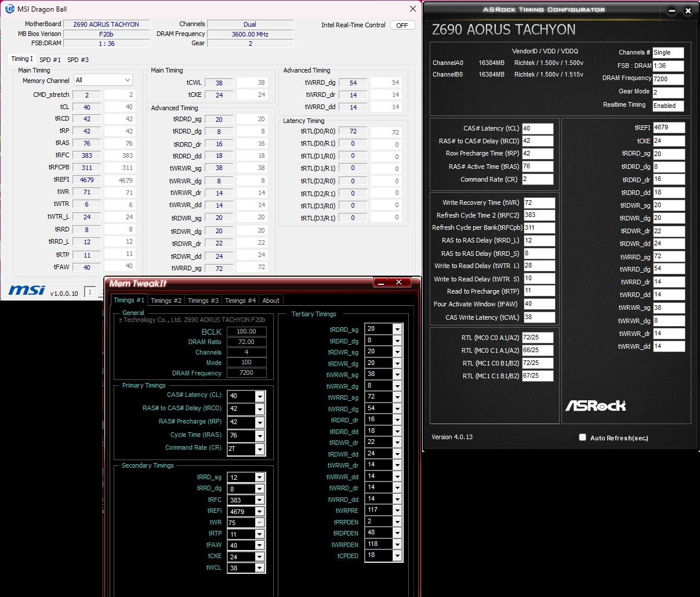The width and height of the screenshot is (700, 597).
Task: Toggle Intel Real-Time Control OFF switch
Action: click(402, 26)
